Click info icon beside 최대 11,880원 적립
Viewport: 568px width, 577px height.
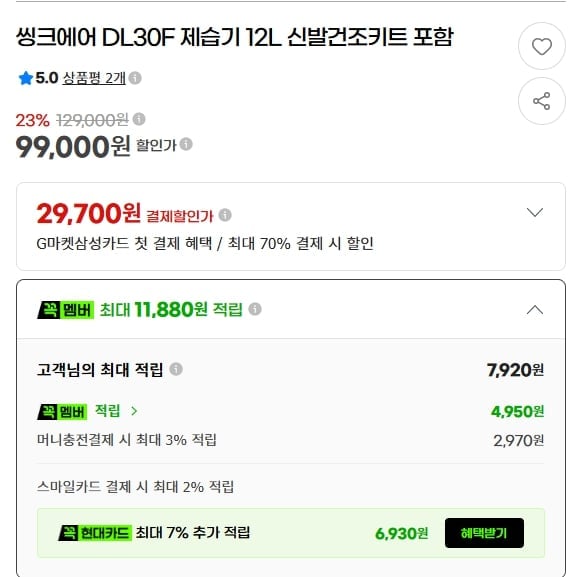click(255, 309)
